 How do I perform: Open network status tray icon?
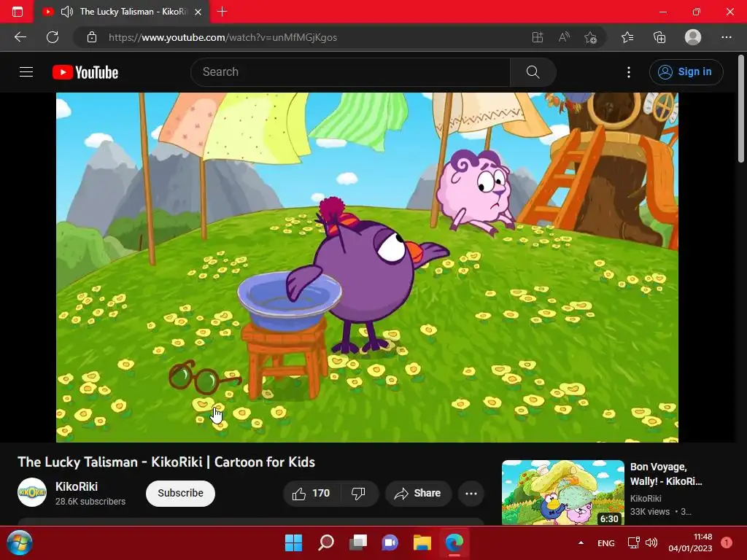coord(634,542)
